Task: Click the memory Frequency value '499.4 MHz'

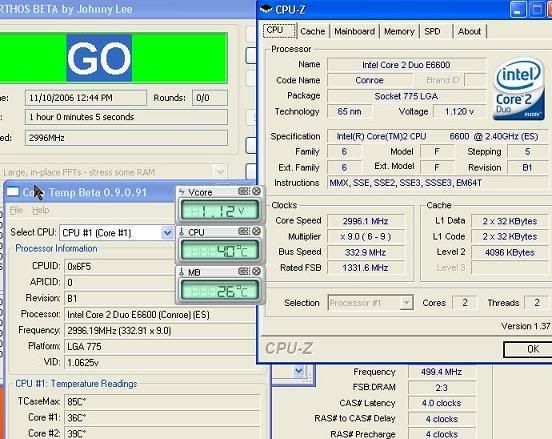Action: point(441,372)
